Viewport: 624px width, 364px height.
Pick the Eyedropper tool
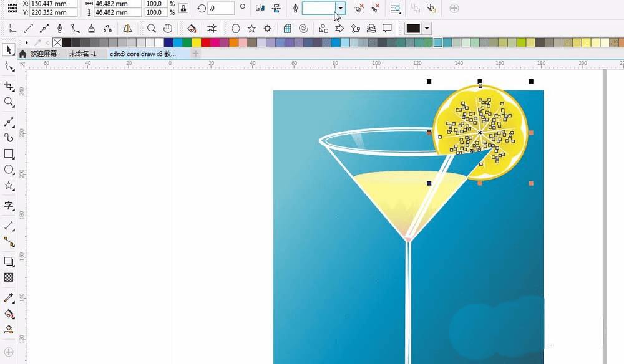tap(9, 298)
